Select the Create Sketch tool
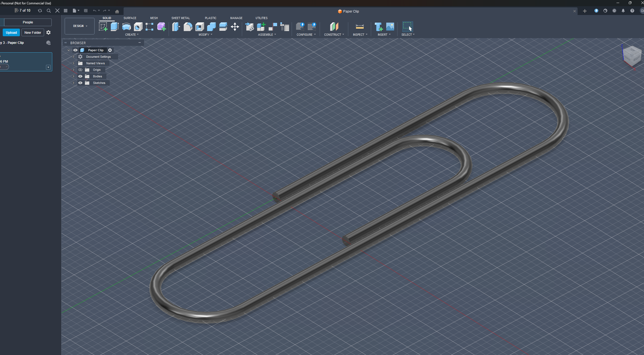 103,27
